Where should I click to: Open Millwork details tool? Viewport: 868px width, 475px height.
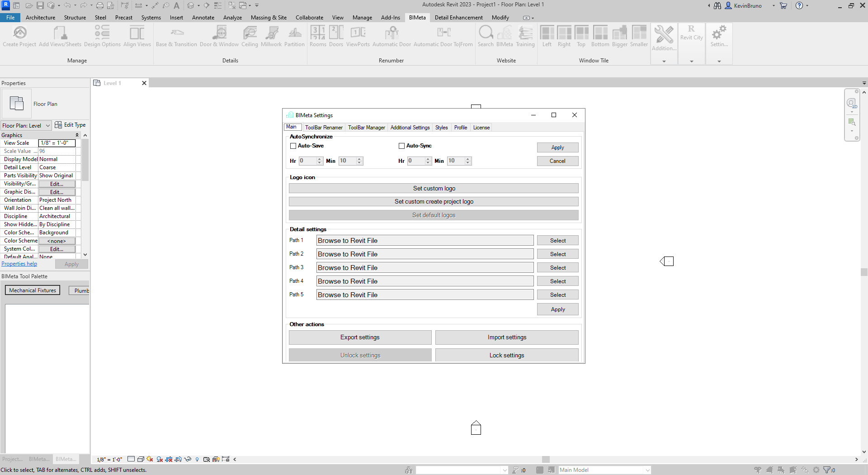[x=271, y=36]
